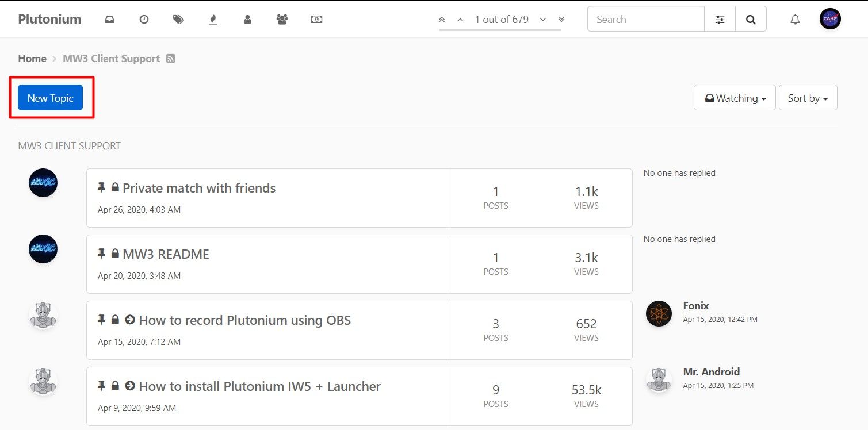868x430 pixels.
Task: Click '3.1k' views count
Action: click(x=586, y=258)
